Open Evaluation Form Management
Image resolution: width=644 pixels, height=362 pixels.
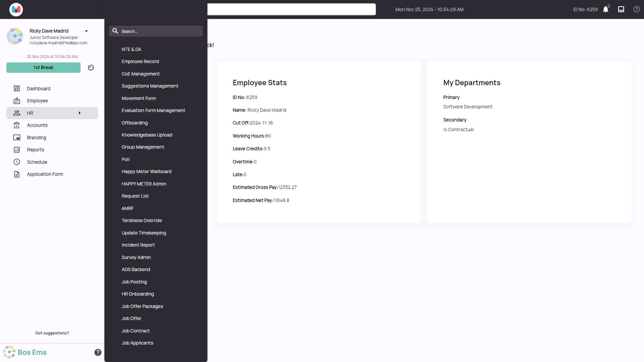[x=153, y=110]
